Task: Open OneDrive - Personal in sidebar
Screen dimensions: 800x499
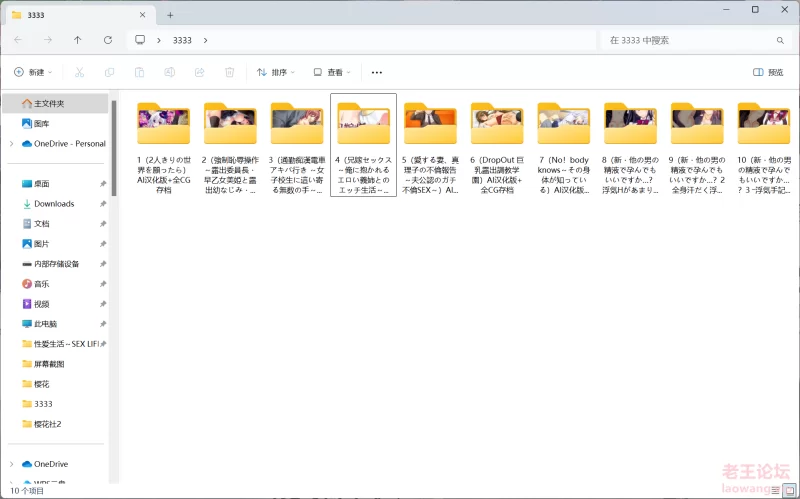Action: pos(64,144)
